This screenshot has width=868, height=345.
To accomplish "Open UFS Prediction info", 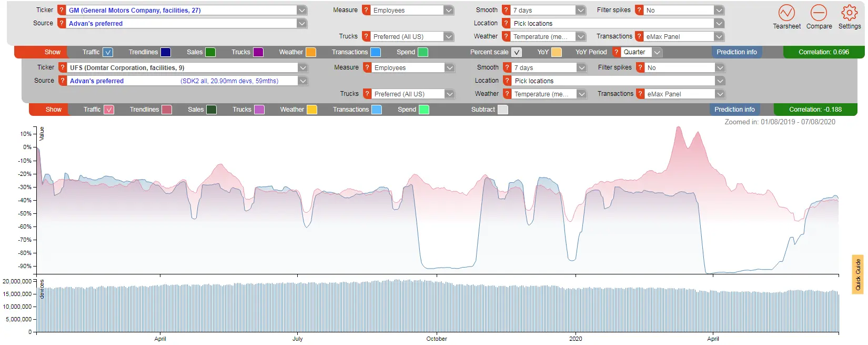I will (734, 110).
